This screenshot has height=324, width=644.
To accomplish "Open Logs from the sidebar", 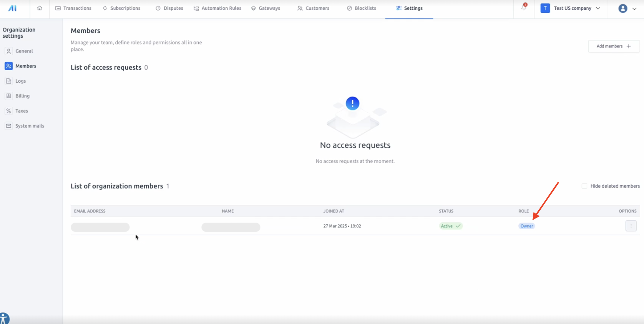I will click(20, 81).
